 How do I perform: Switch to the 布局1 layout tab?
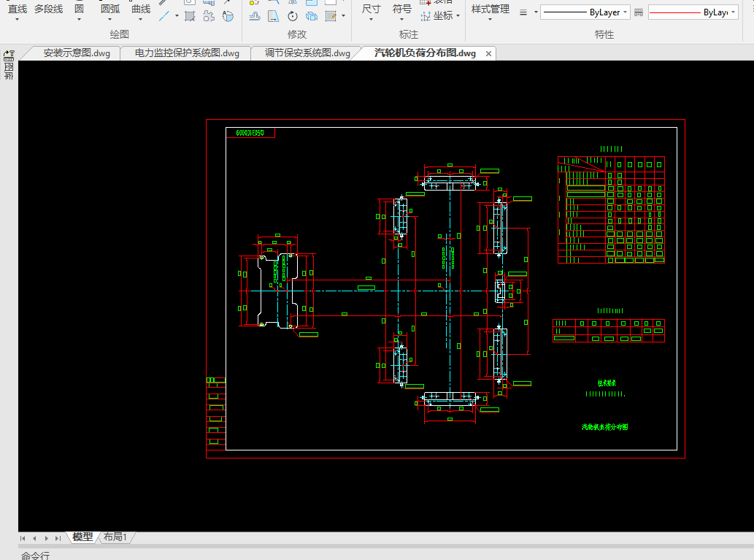[115, 537]
